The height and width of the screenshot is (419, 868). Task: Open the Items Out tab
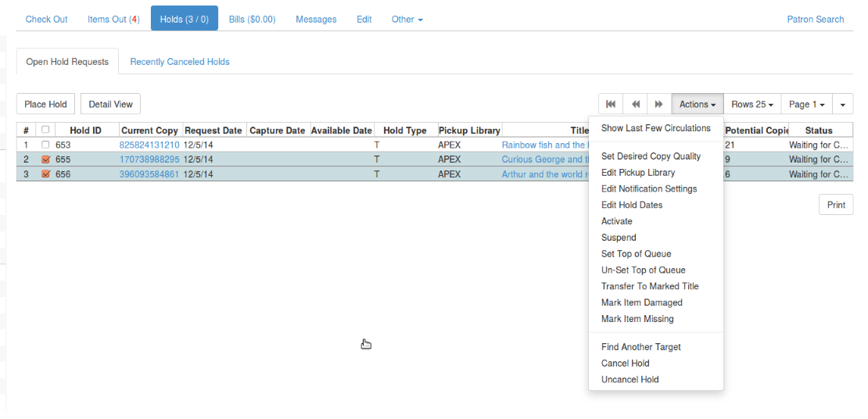point(113,19)
